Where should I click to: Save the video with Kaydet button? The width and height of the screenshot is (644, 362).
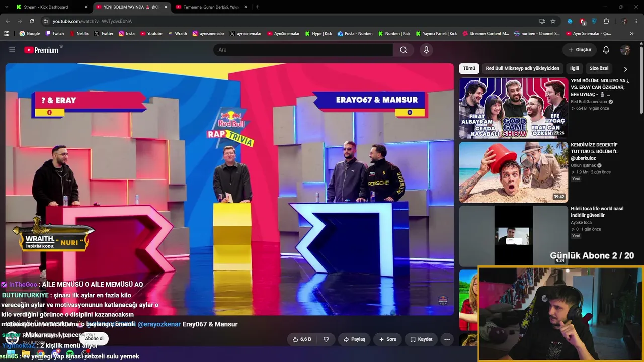(x=421, y=339)
